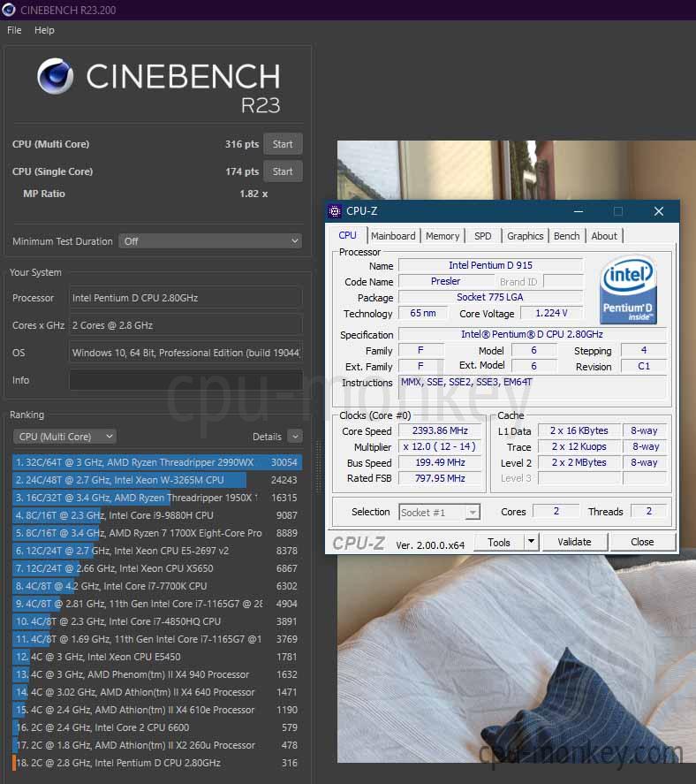Select the Ryzen Threadripper 1950X ranking row

157,498
